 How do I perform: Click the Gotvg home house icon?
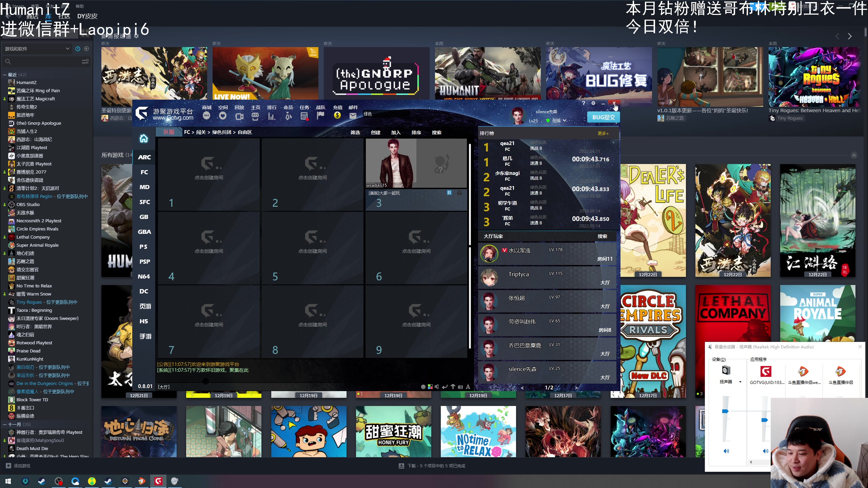pyautogui.click(x=144, y=138)
